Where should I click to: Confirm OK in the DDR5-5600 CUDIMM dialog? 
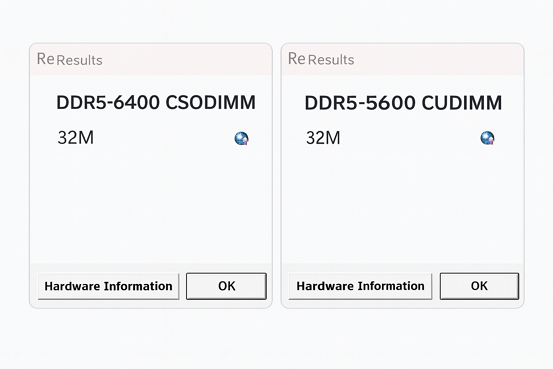pyautogui.click(x=479, y=286)
